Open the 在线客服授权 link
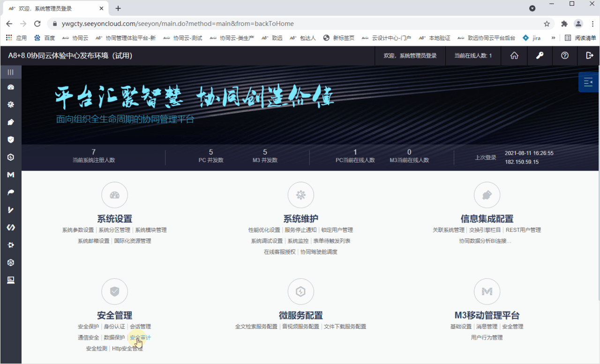The width and height of the screenshot is (600, 364). (280, 252)
